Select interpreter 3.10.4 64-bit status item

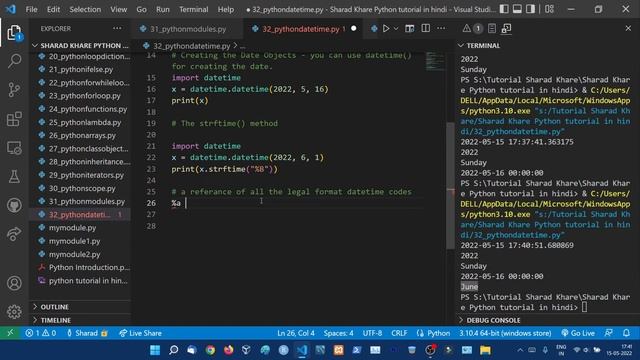click(x=505, y=333)
